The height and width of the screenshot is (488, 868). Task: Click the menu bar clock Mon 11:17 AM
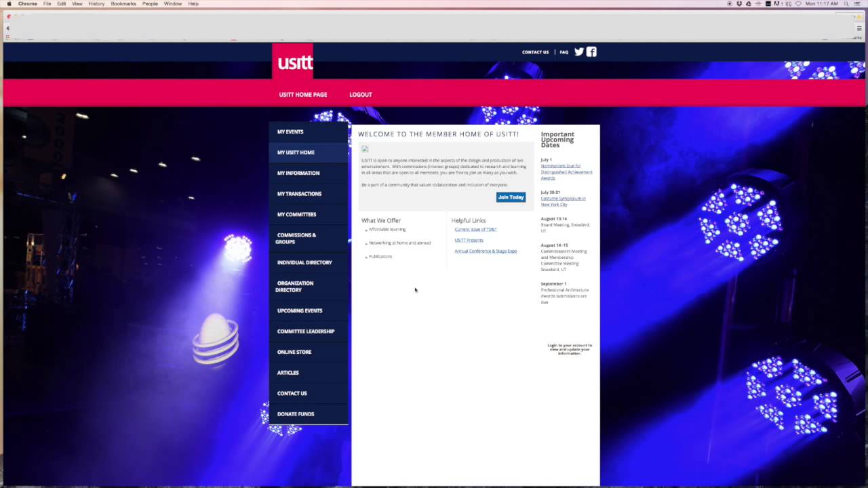coord(822,3)
